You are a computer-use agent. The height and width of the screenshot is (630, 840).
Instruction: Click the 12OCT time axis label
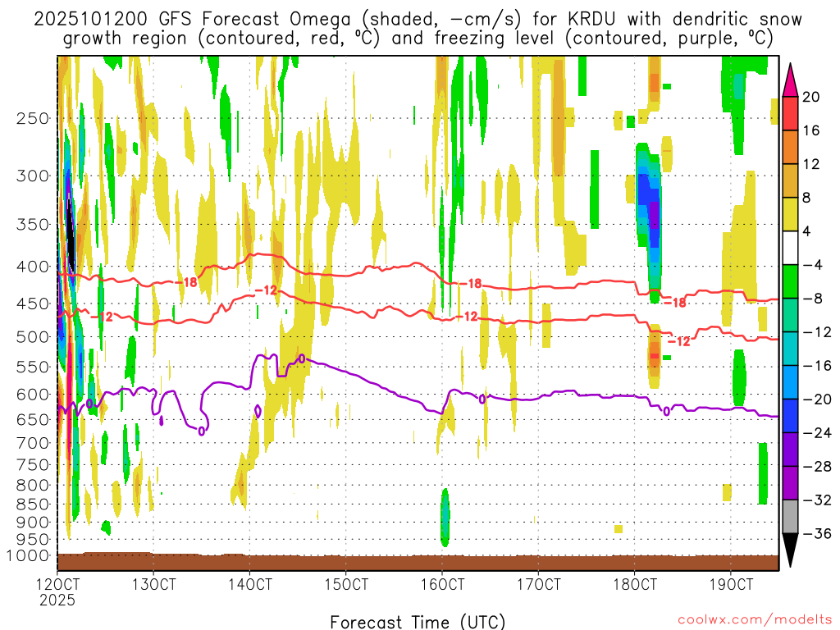(x=57, y=584)
